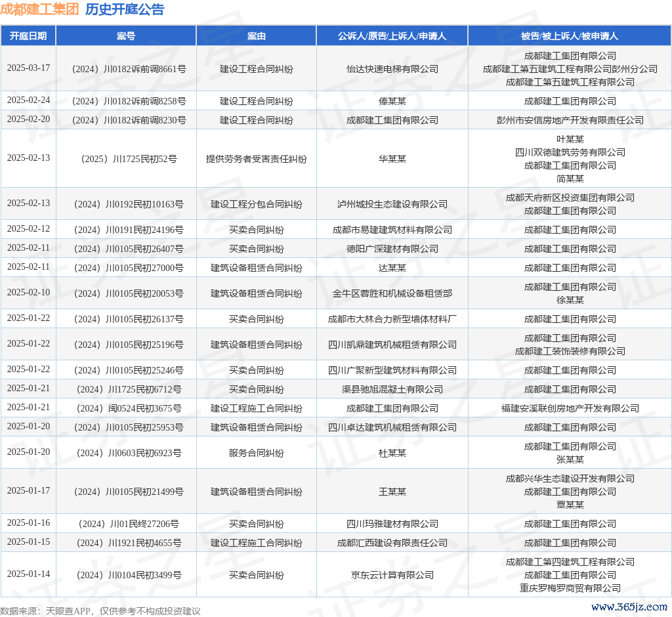
Task: Click plaintiff 成都汇西建设有限责任公司
Action: pos(392,543)
